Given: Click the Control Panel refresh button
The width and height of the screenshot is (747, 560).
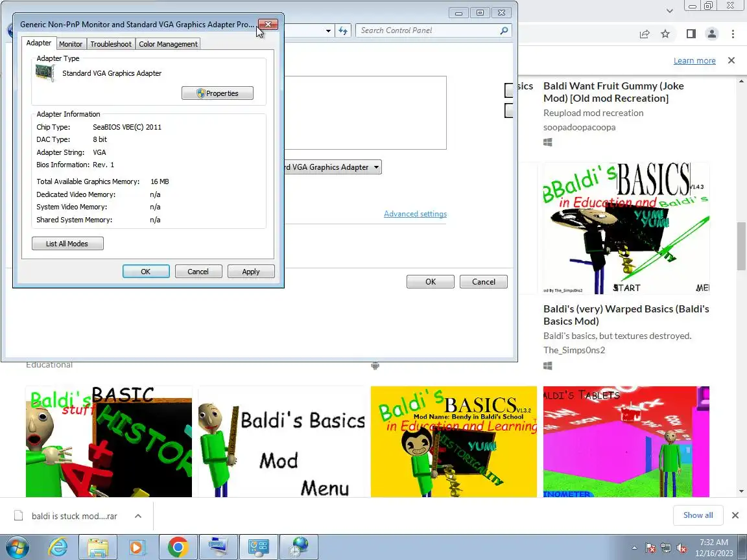Looking at the screenshot, I should [343, 30].
